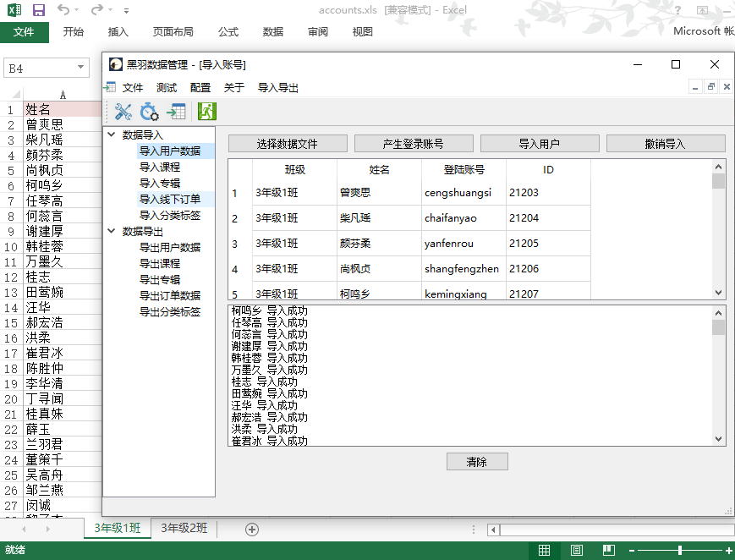Open the 文件 menu in 黑羽数据管理

(x=133, y=88)
